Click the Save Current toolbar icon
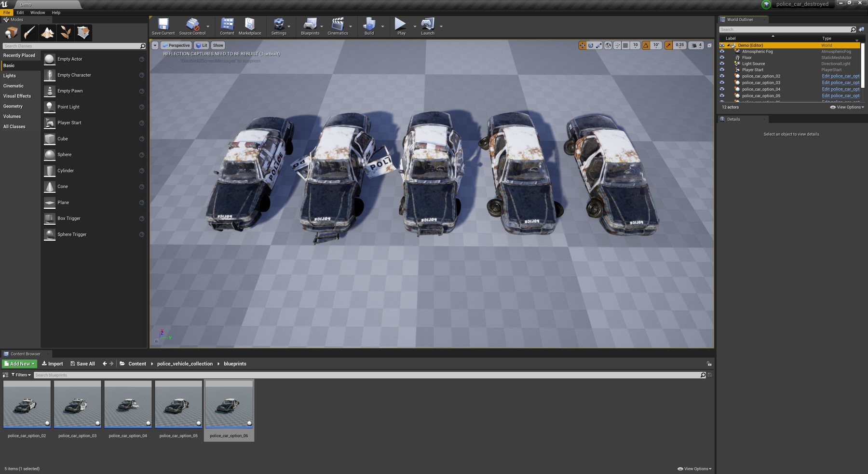The height and width of the screenshot is (474, 868). coord(163,27)
